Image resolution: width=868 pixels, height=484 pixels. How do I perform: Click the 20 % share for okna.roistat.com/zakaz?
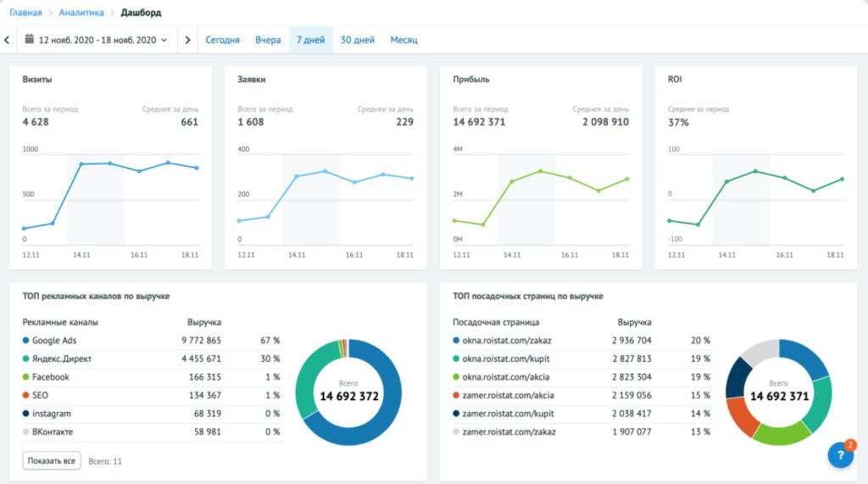pyautogui.click(x=700, y=341)
